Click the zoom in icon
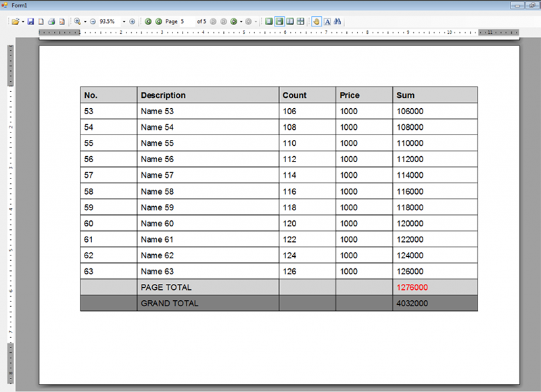The width and height of the screenshot is (541, 392). [x=132, y=22]
